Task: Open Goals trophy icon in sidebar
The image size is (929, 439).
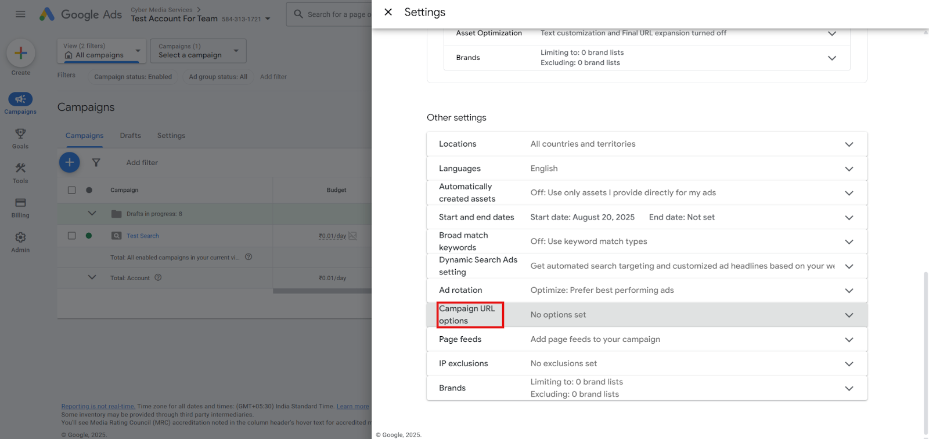Action: click(x=20, y=134)
